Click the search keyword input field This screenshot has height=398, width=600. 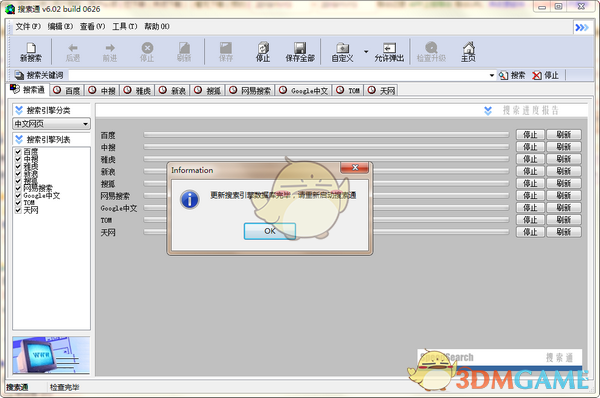pyautogui.click(x=278, y=75)
